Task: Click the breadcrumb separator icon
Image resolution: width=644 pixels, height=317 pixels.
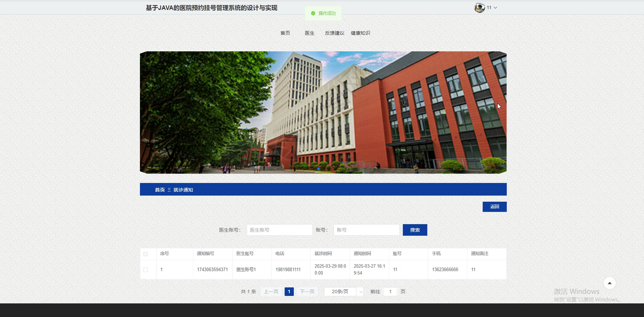Action: [169, 190]
